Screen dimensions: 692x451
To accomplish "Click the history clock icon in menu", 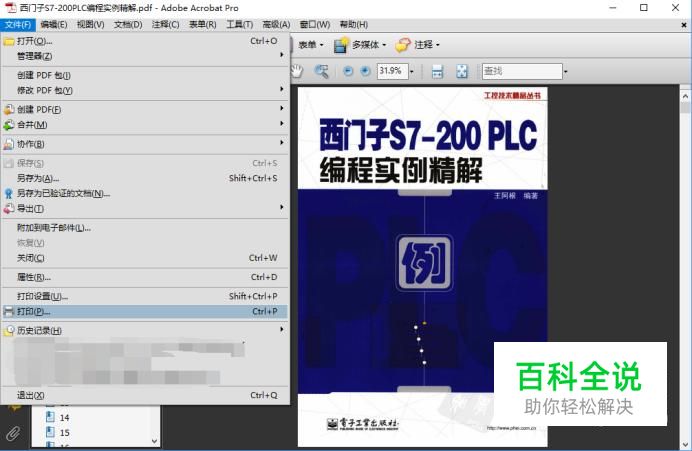I will click(9, 331).
